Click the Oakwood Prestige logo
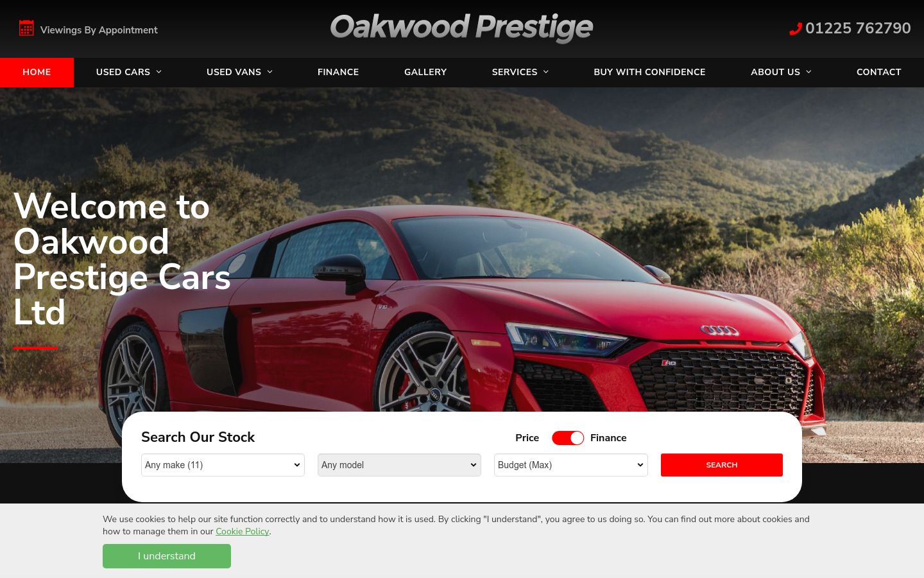The width and height of the screenshot is (924, 578). [461, 28]
